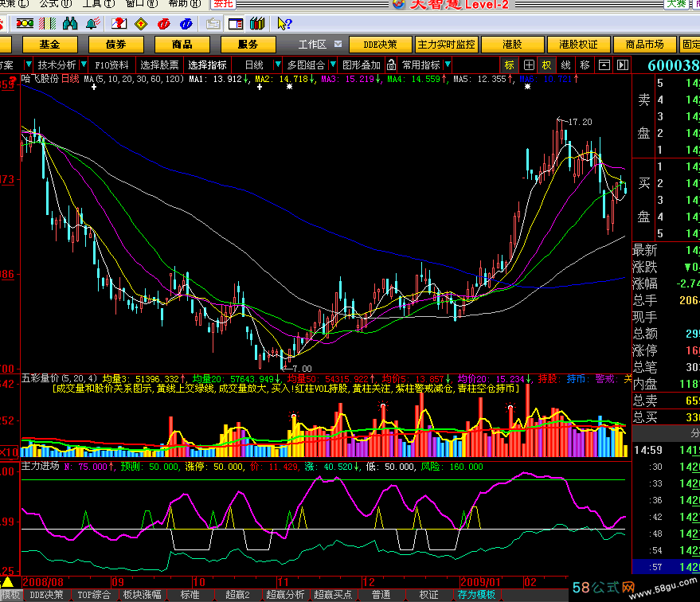This screenshot has width=700, height=602.
Task: Open 主力实时监控 monitoring button
Action: [x=447, y=44]
